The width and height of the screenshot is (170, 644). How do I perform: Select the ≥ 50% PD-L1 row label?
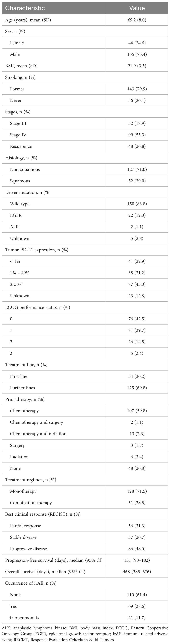(16, 284)
